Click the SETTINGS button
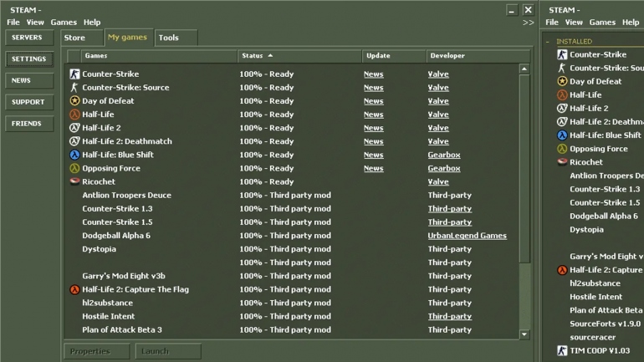This screenshot has width=644, height=362. (x=29, y=59)
